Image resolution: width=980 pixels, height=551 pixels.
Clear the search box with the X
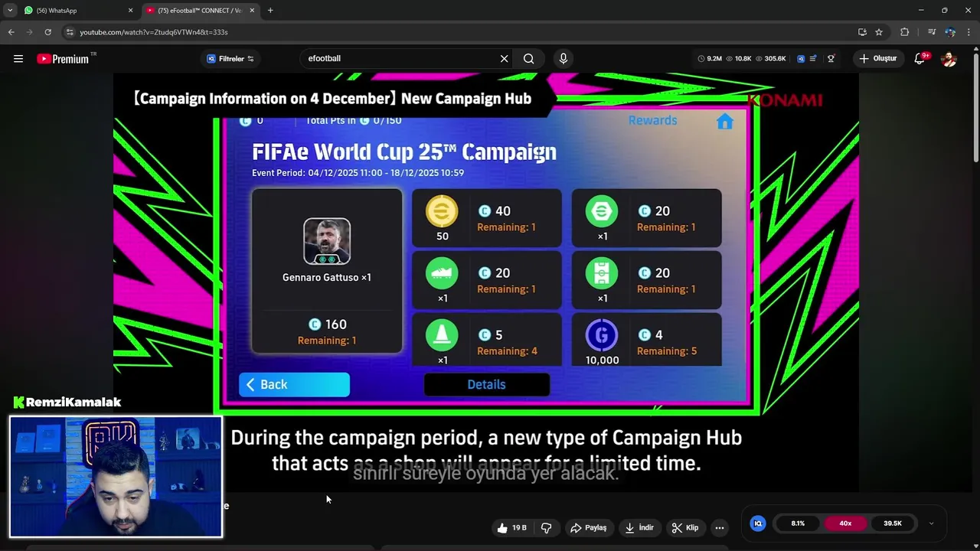point(504,59)
